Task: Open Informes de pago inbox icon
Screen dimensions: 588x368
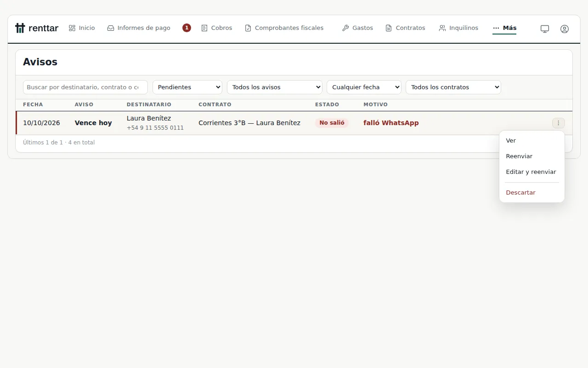Action: (x=111, y=28)
